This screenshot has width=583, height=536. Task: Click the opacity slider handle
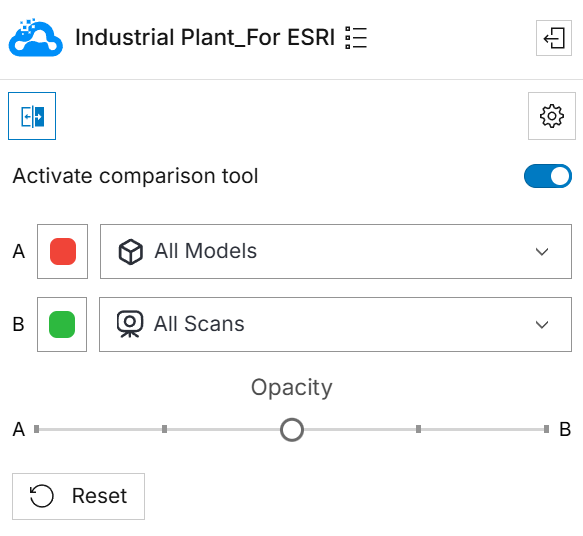pos(292,430)
